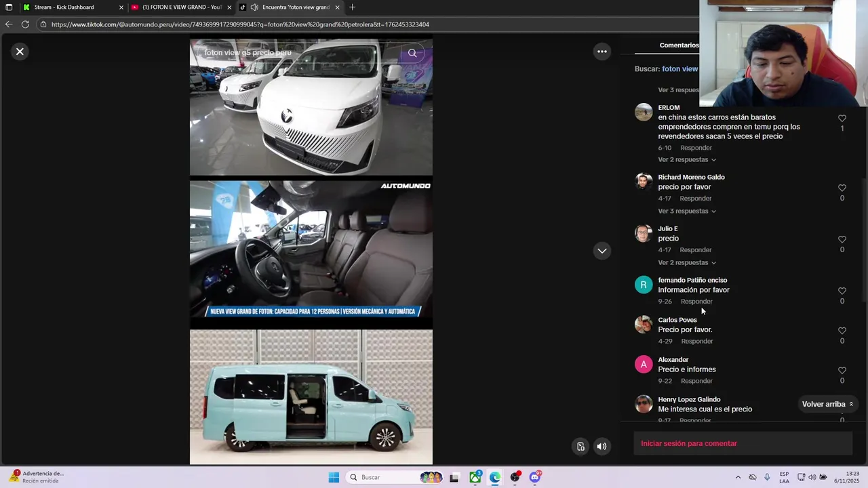Reply to Alexander's comment
868x488 pixels.
(696, 381)
